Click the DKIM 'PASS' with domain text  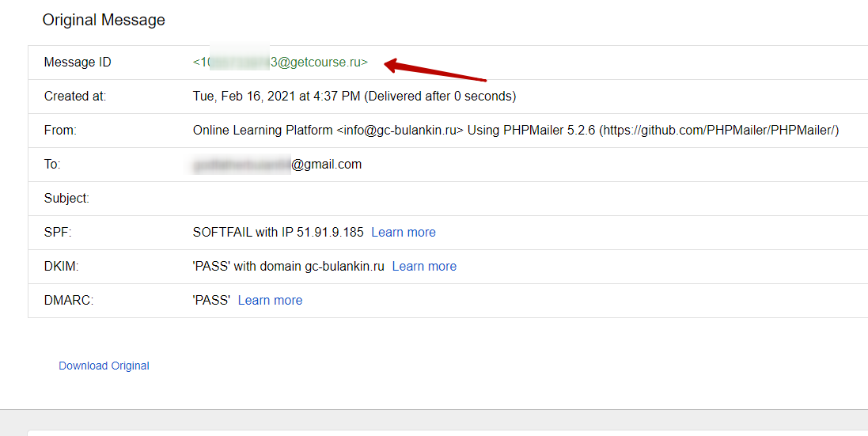click(x=288, y=266)
